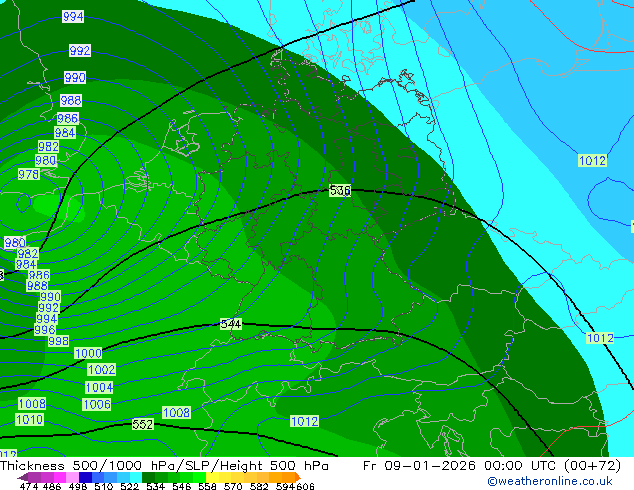Click the 990 label between 992 and 988
Viewport: 634px width, 490px height.
(x=75, y=77)
